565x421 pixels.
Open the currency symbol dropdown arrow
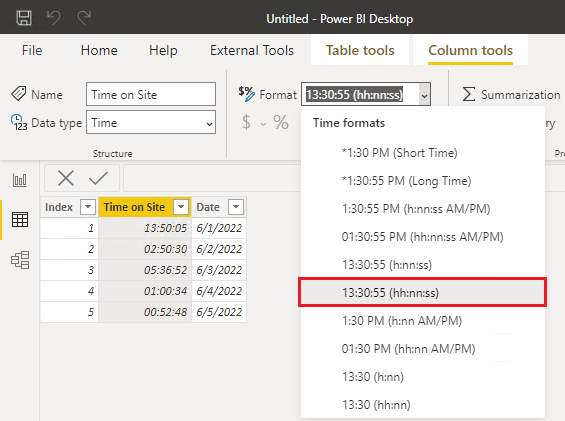pyautogui.click(x=263, y=124)
